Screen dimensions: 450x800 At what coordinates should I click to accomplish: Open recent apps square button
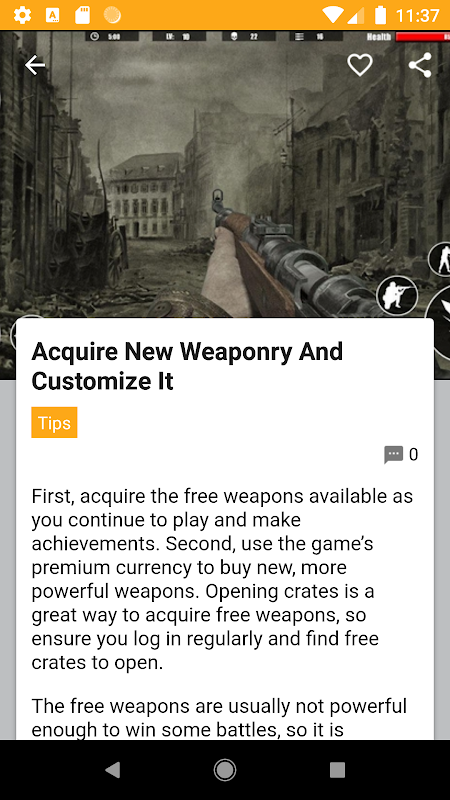(x=337, y=769)
